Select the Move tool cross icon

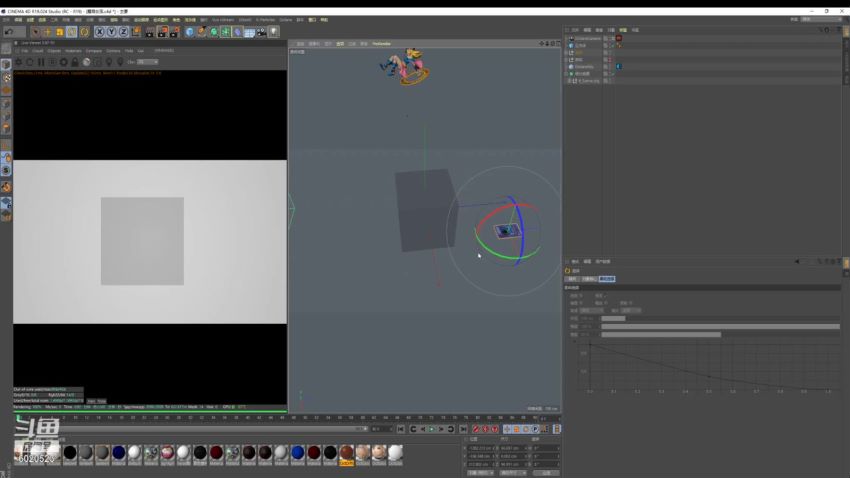(x=47, y=32)
